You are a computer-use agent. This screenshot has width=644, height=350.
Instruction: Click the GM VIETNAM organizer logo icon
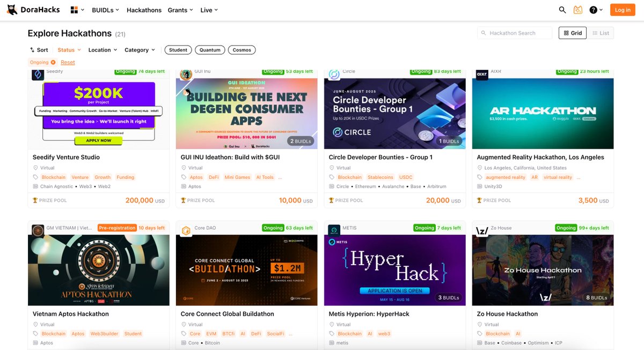(x=38, y=231)
